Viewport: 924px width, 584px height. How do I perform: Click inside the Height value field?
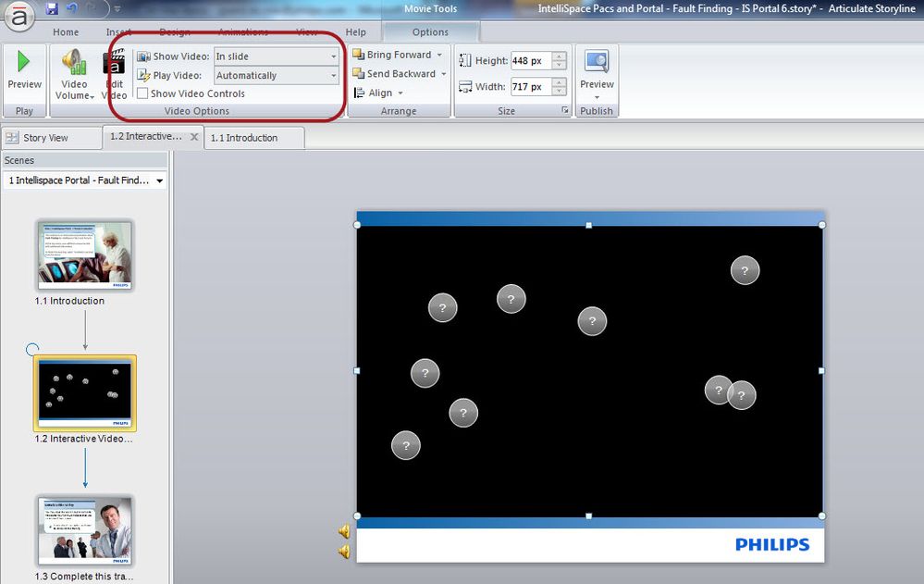click(530, 60)
